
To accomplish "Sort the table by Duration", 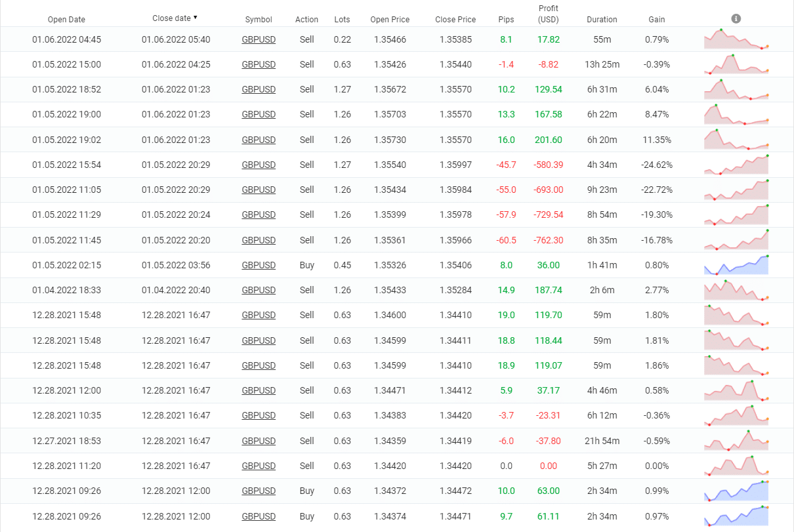I will (602, 19).
